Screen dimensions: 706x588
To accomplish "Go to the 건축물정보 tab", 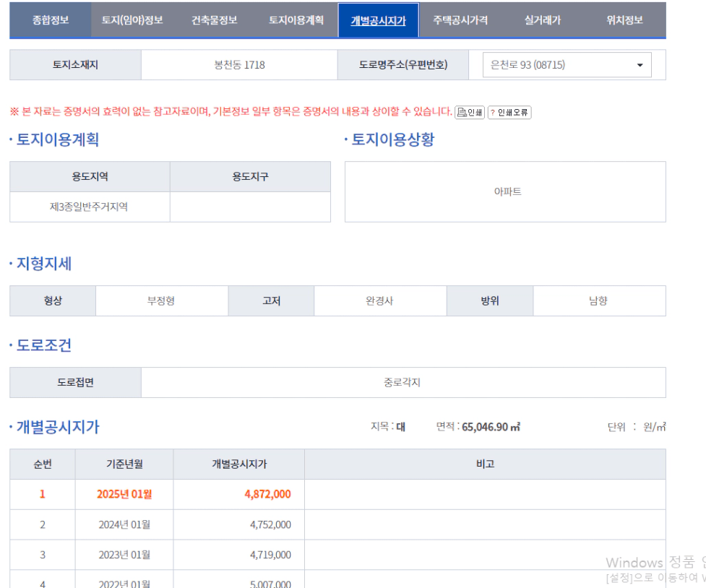I will point(214,20).
